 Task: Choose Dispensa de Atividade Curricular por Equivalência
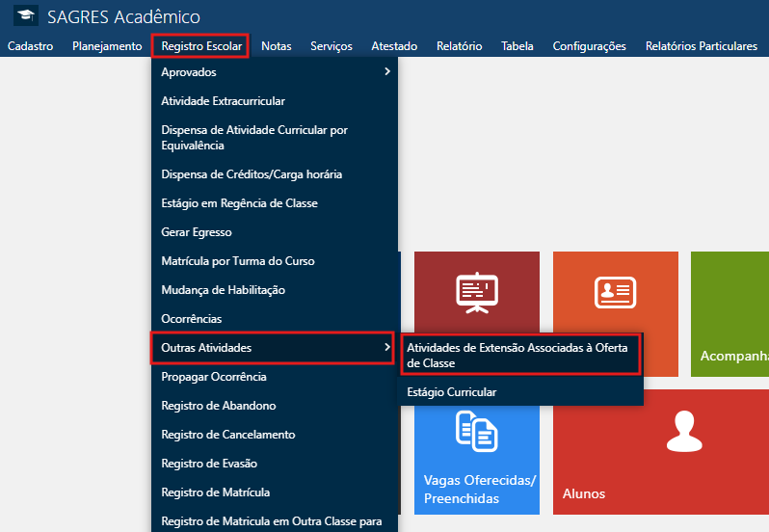(x=275, y=138)
